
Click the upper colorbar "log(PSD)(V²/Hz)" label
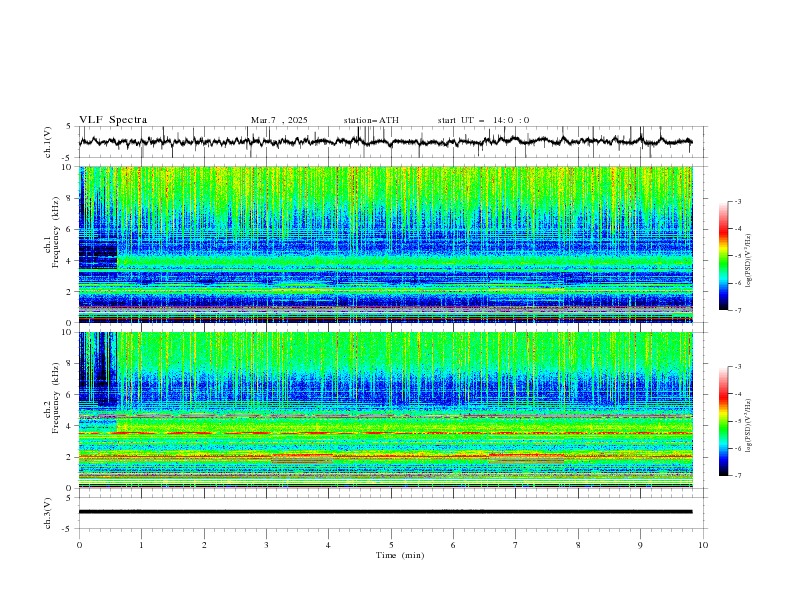pos(749,261)
